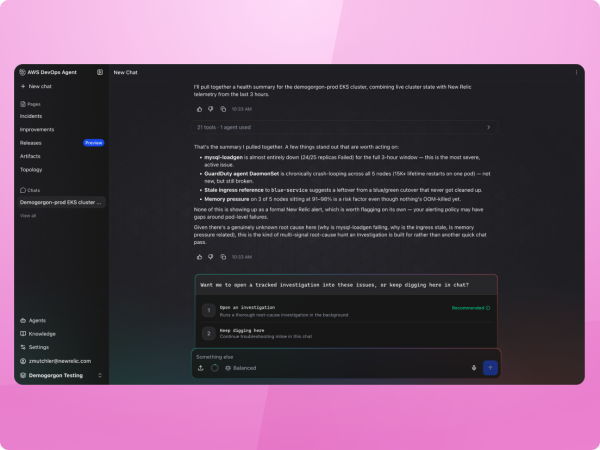Click the plus icon beside New chat
This screenshot has width=600, height=450.
[x=23, y=86]
